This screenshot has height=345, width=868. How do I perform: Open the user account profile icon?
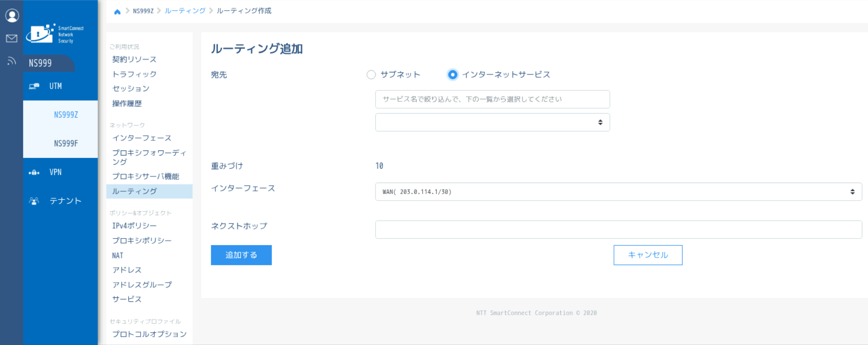pos(12,16)
